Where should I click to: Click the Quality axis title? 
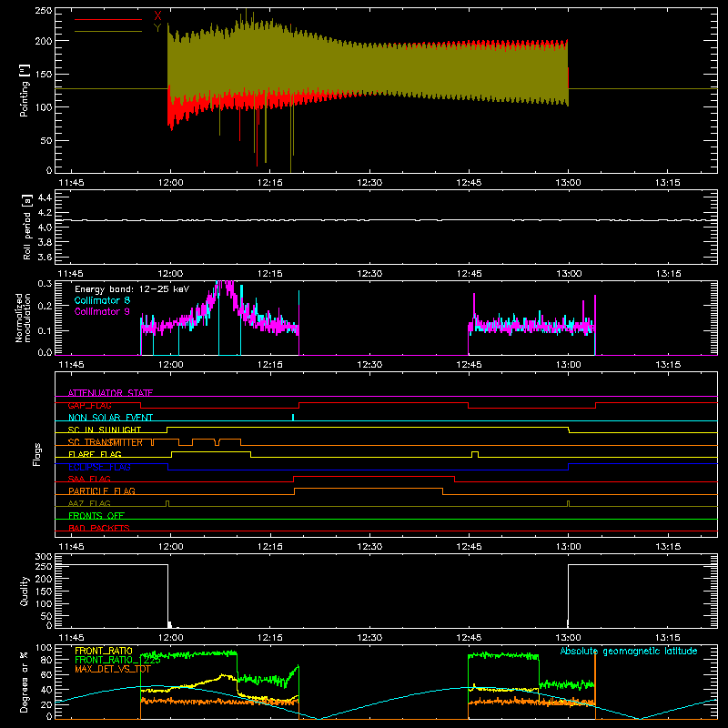[x=25, y=591]
